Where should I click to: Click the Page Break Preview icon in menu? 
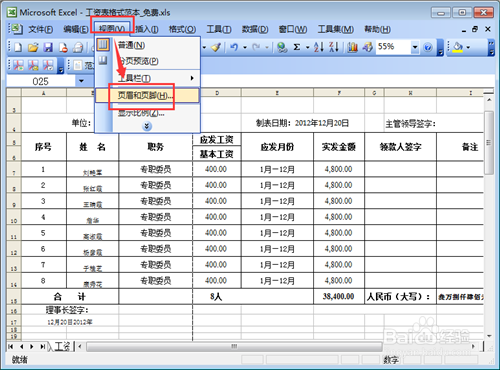pyautogui.click(x=103, y=61)
